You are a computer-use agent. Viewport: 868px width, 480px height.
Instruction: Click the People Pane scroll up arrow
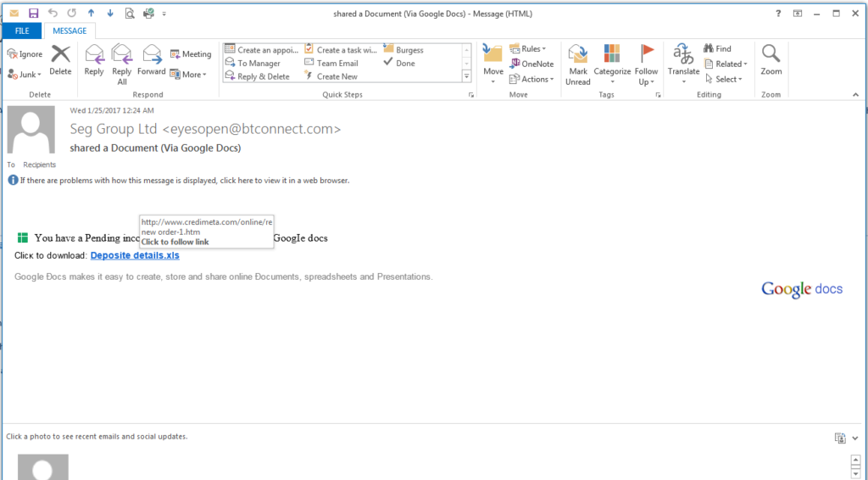tap(856, 460)
